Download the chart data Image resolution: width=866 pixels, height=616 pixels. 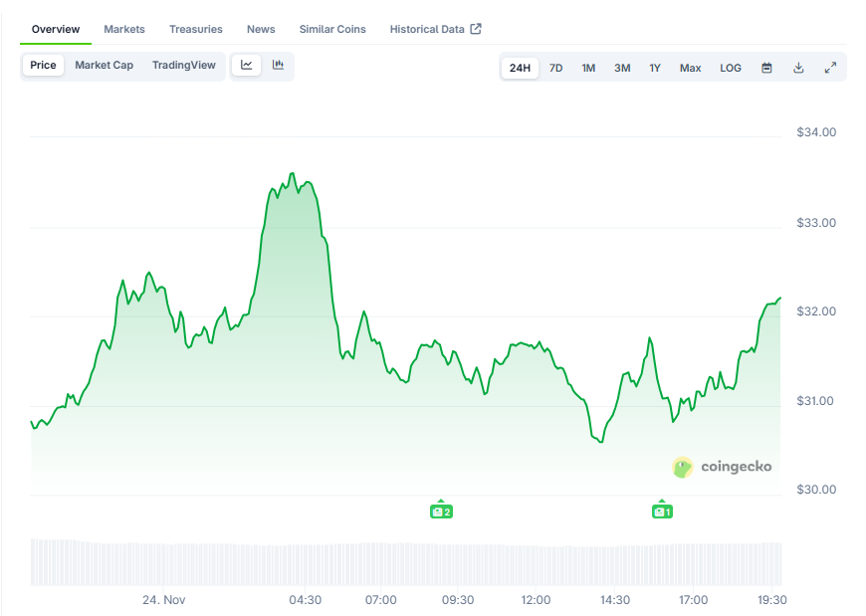tap(798, 68)
